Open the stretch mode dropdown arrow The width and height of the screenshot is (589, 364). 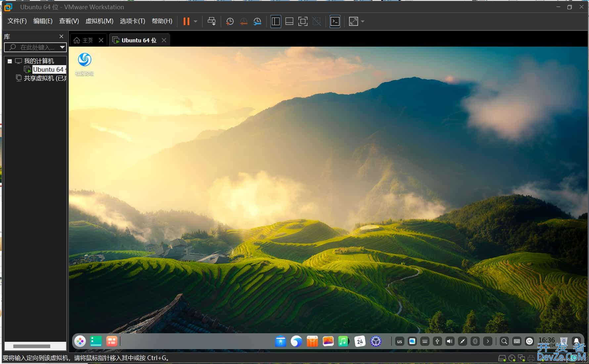coord(363,21)
